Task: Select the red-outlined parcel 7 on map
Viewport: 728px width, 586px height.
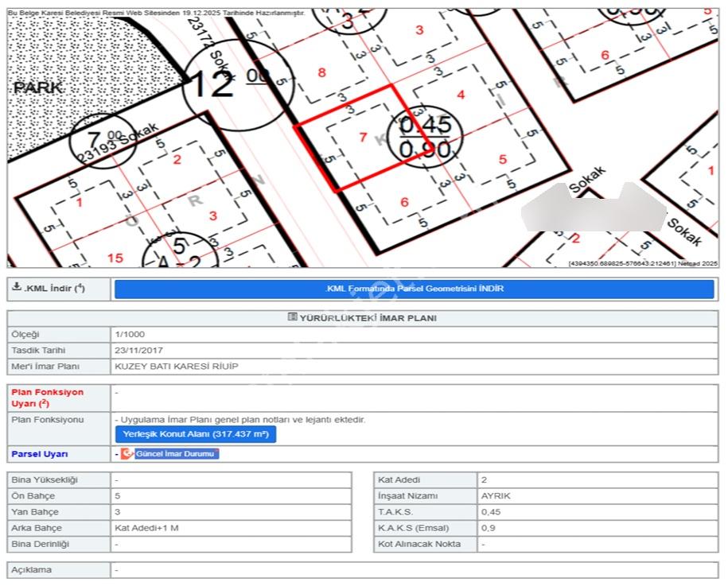Action: tap(363, 138)
